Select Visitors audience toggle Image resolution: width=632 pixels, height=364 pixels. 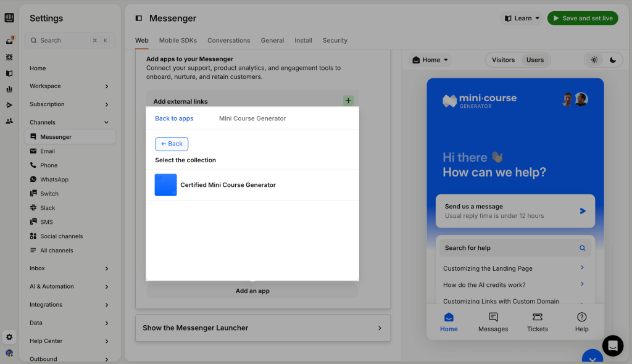(x=503, y=60)
